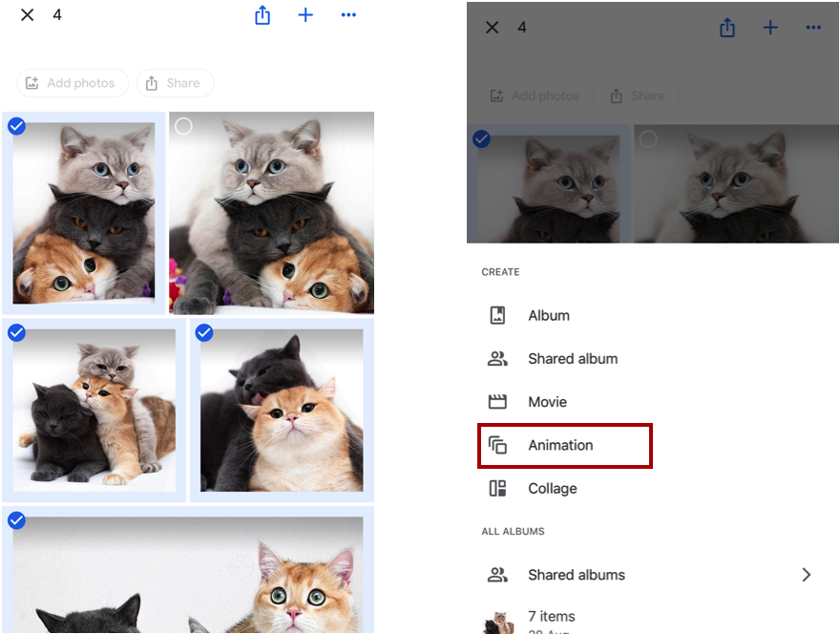Deselect the checkmark on first cat photo
This screenshot has height=634, width=840.
tap(16, 126)
